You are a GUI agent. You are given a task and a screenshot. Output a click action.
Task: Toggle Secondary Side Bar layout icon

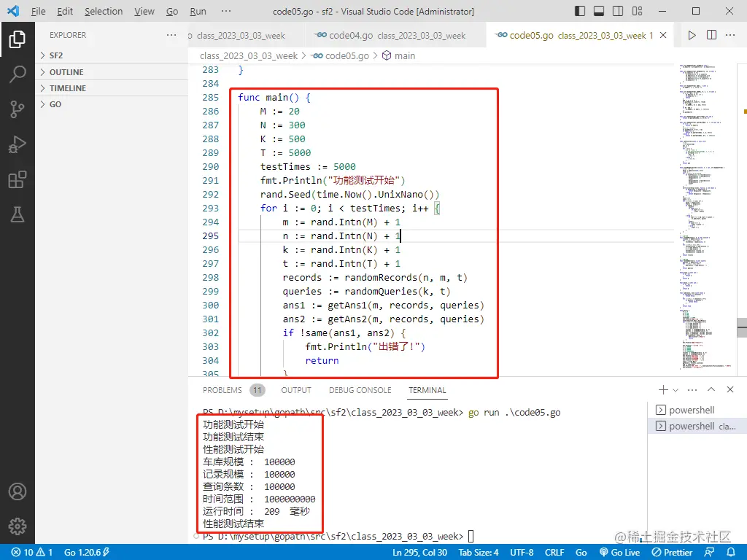[x=618, y=11]
